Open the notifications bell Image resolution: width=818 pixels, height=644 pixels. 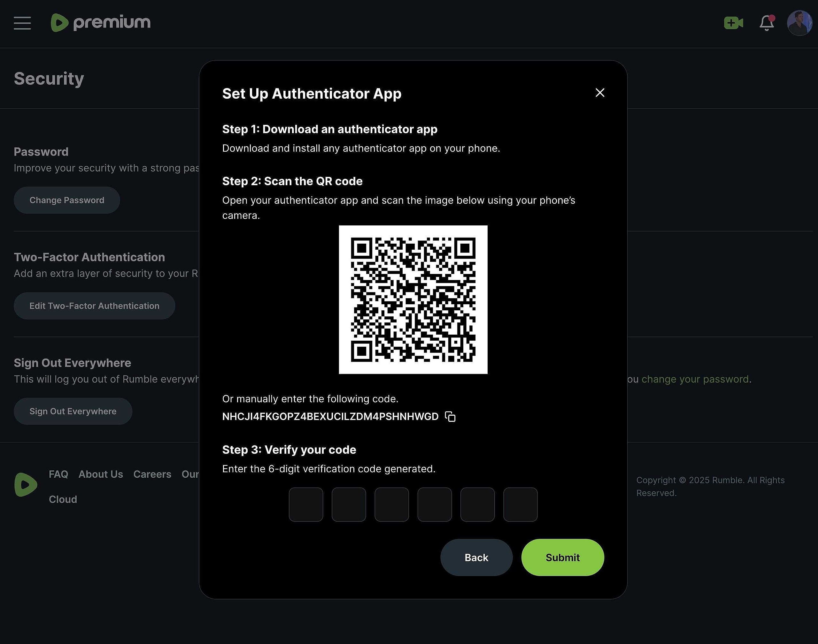click(766, 23)
